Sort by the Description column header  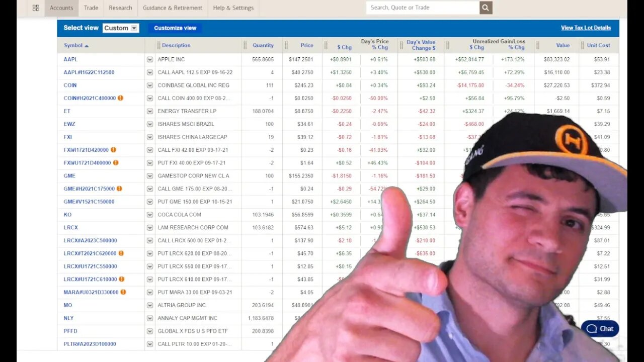176,45
